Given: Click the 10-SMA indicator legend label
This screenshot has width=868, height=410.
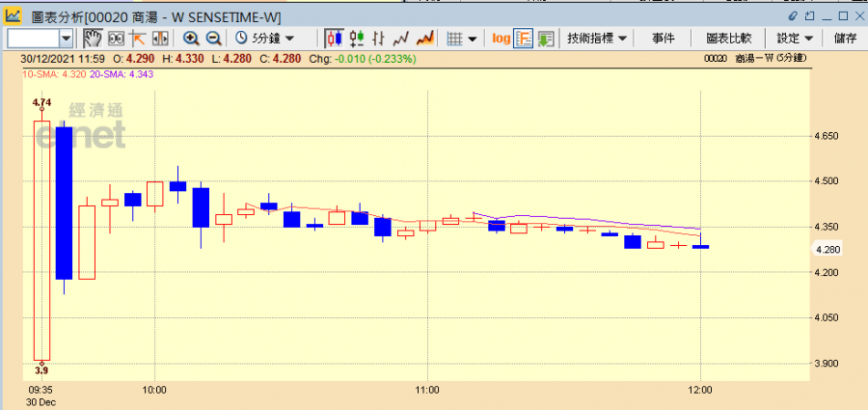Looking at the screenshot, I should tap(43, 73).
